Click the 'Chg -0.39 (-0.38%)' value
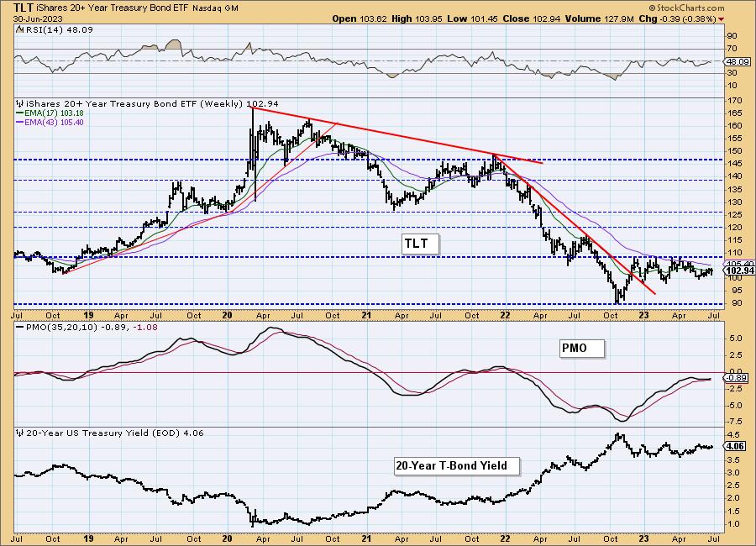The height and width of the screenshot is (546, 756). [x=677, y=18]
